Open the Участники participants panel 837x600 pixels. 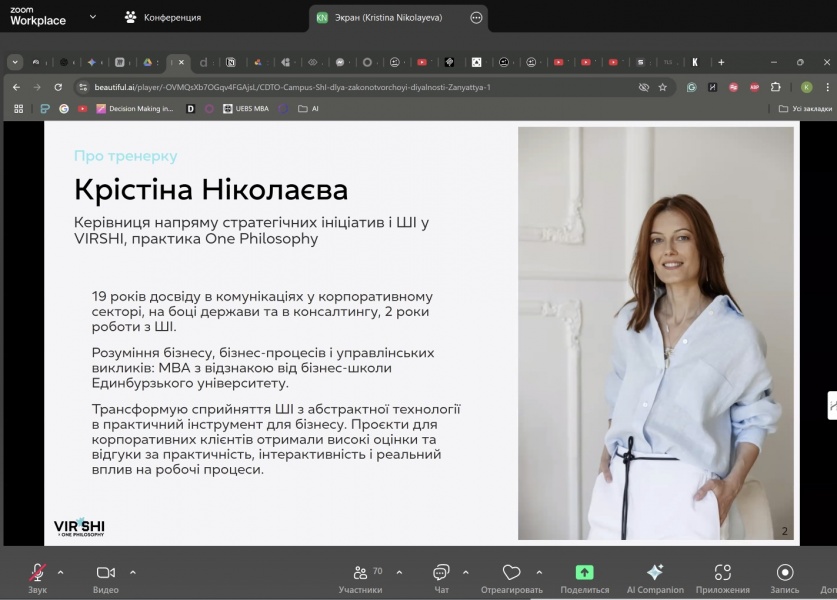coord(360,574)
